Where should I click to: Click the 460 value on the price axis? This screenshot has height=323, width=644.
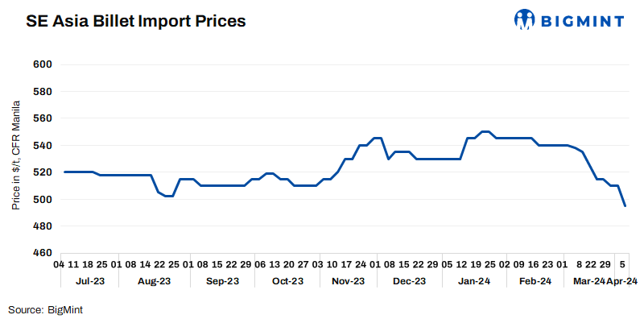click(x=43, y=253)
